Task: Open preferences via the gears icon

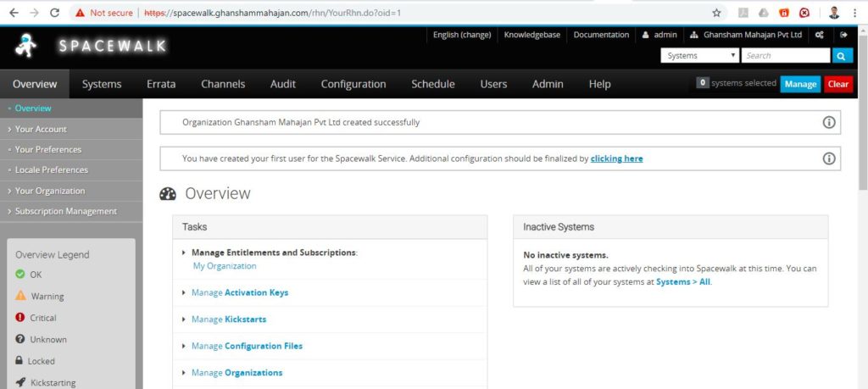Action: (820, 35)
